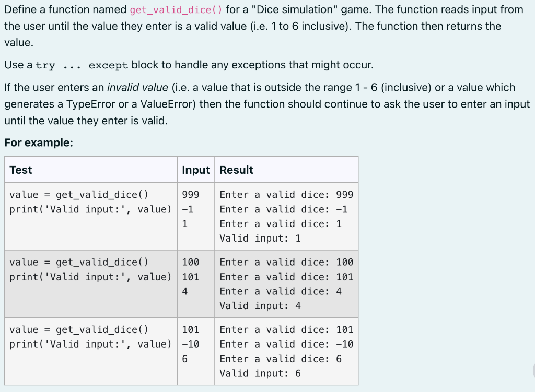Click Enter a valid dice: 999 output text
Screen dimensions: 535x392
pos(286,194)
